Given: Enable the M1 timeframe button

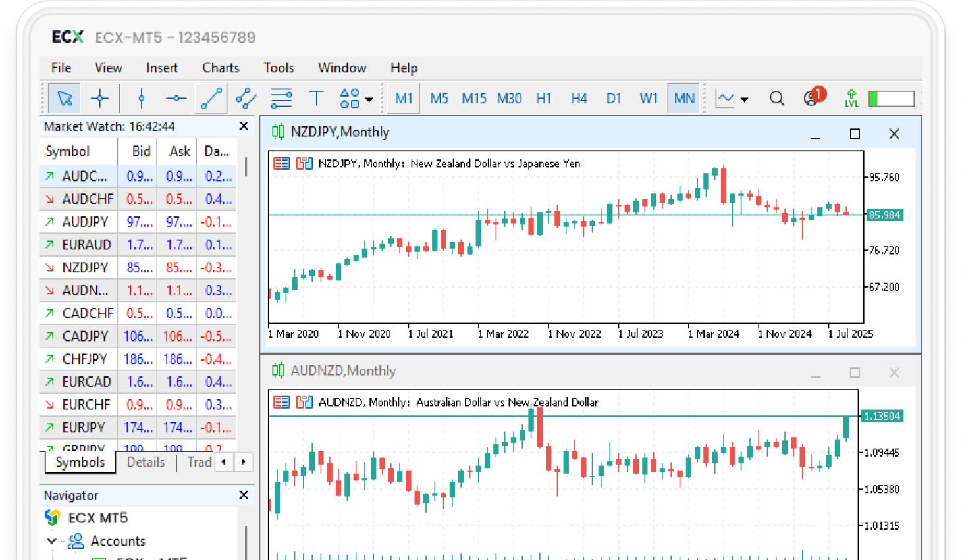Looking at the screenshot, I should (x=403, y=97).
